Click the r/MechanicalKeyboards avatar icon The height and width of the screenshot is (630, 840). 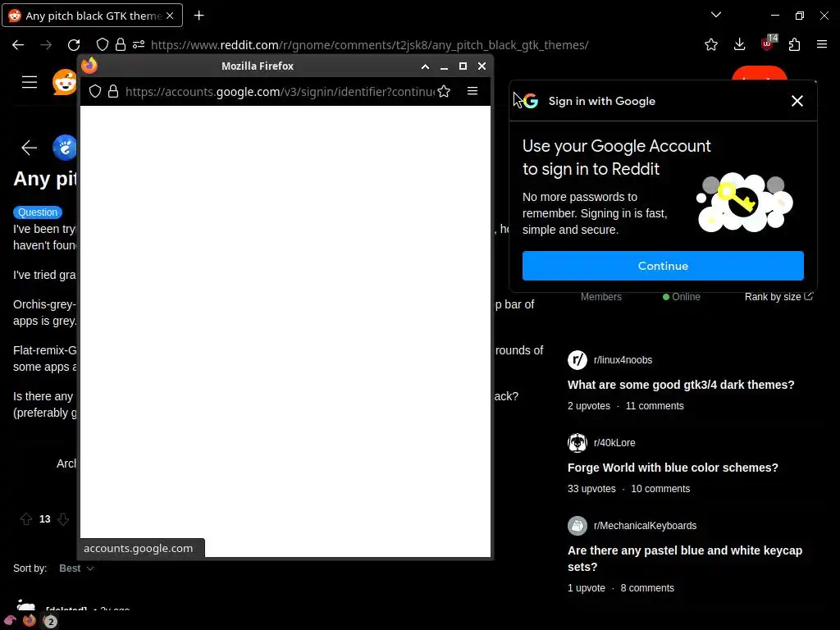(577, 526)
